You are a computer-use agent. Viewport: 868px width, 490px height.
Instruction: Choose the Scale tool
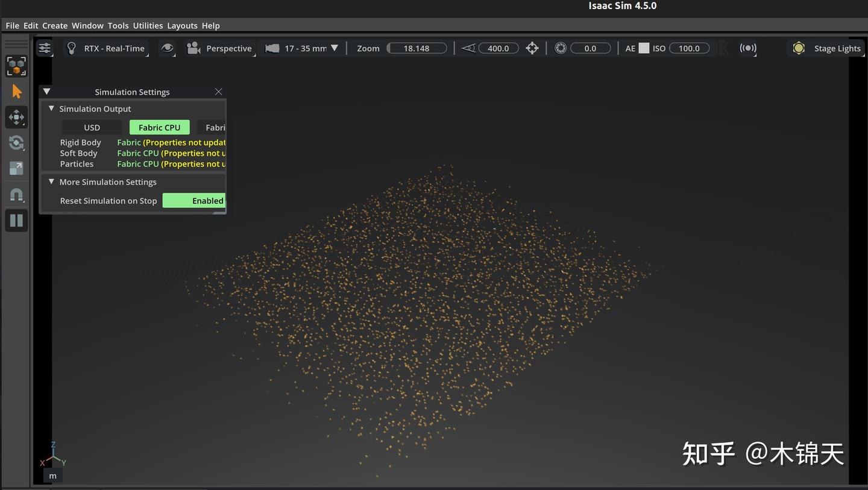point(16,169)
